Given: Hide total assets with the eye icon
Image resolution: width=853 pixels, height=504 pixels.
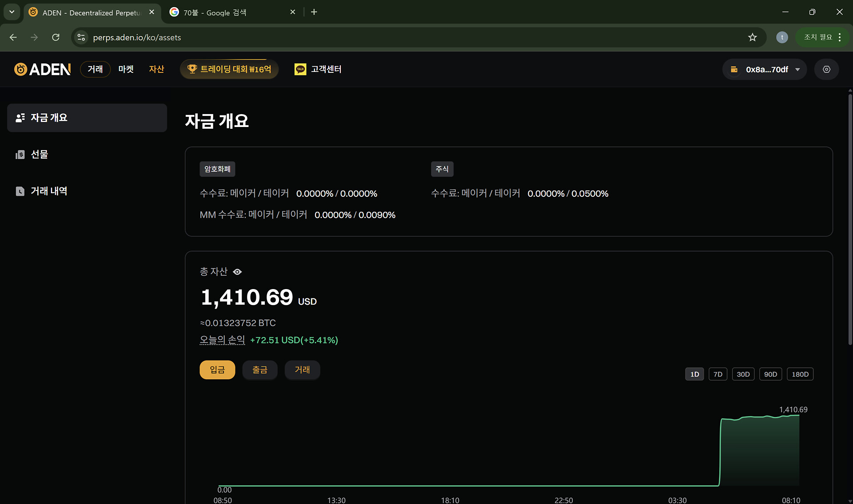Looking at the screenshot, I should pos(238,272).
